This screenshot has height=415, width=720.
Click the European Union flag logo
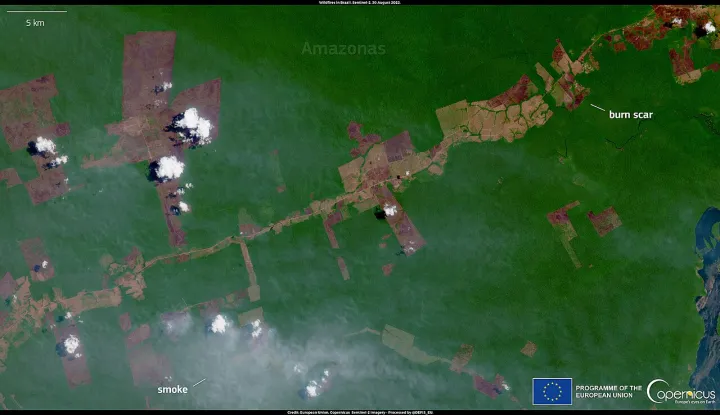pos(552,391)
